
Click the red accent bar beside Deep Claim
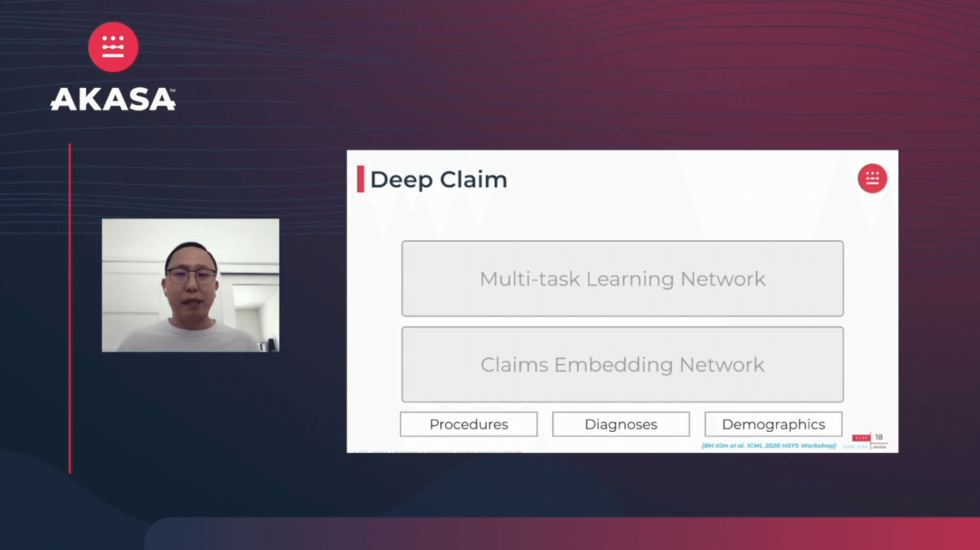coord(360,179)
